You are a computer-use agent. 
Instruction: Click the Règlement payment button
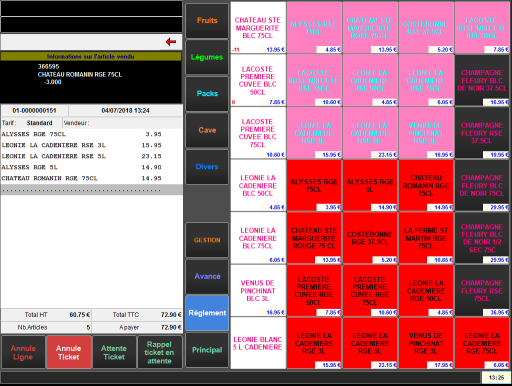point(207,313)
